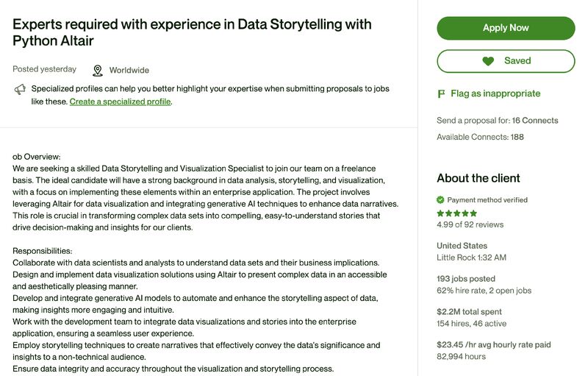Open the Create a specialized profile link
The width and height of the screenshot is (588, 376).
click(x=120, y=102)
